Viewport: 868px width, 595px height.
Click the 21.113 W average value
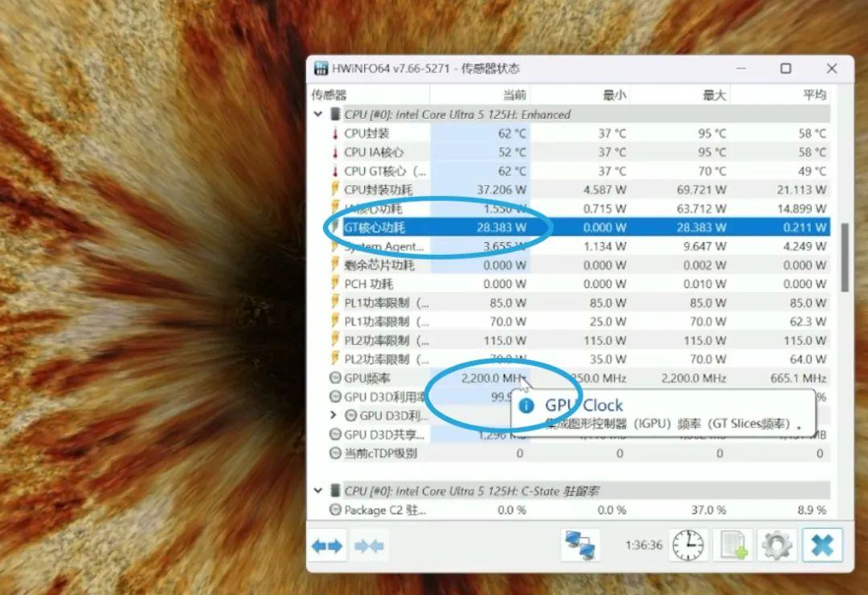click(x=801, y=190)
